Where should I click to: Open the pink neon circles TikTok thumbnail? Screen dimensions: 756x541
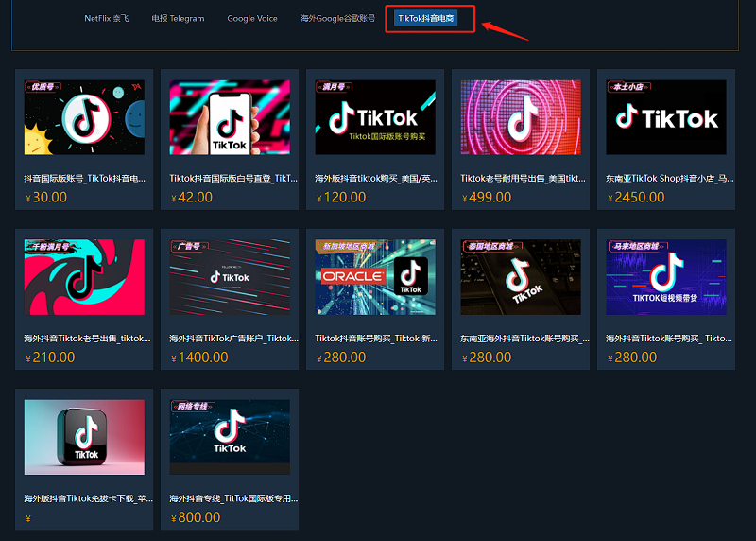(521, 117)
